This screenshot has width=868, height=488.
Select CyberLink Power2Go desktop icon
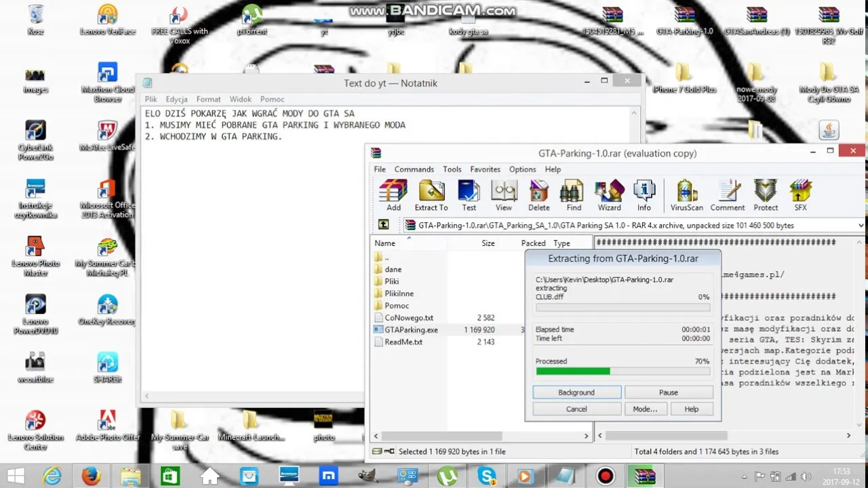coord(36,140)
